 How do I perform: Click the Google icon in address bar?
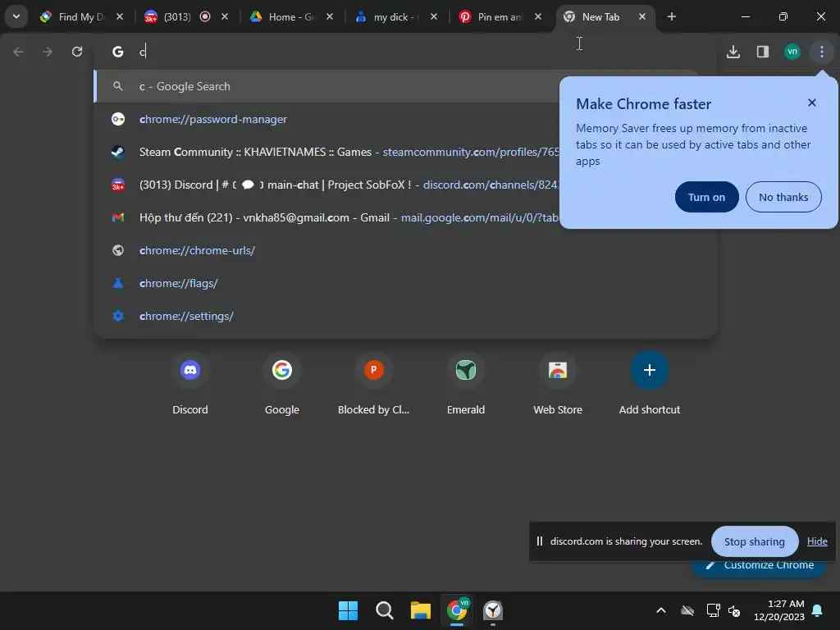pyautogui.click(x=118, y=52)
